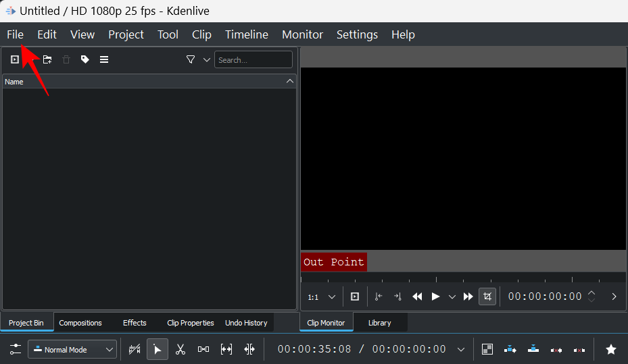Select the Razor (scissors) tool
The image size is (628, 364).
[180, 349]
